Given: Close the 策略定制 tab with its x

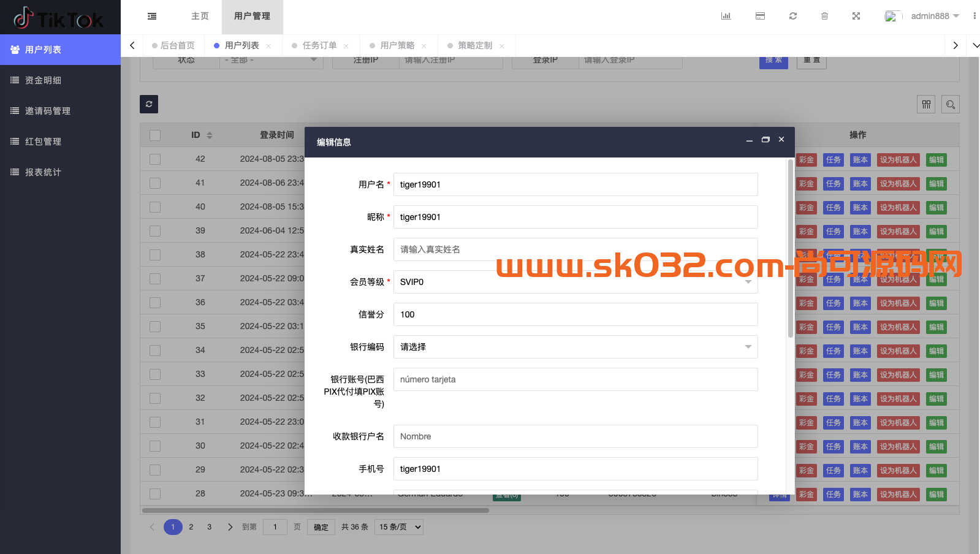Looking at the screenshot, I should [x=502, y=46].
